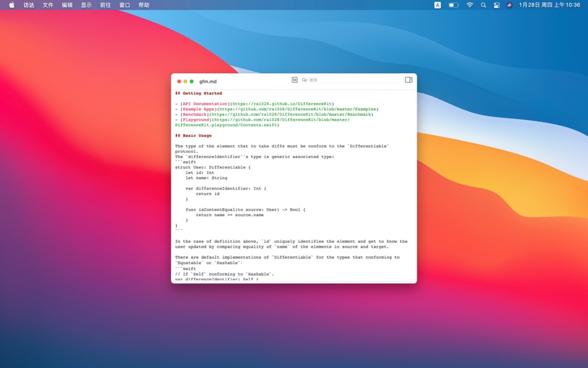
Task: Click the 'Playground' link label
Action: coord(196,120)
